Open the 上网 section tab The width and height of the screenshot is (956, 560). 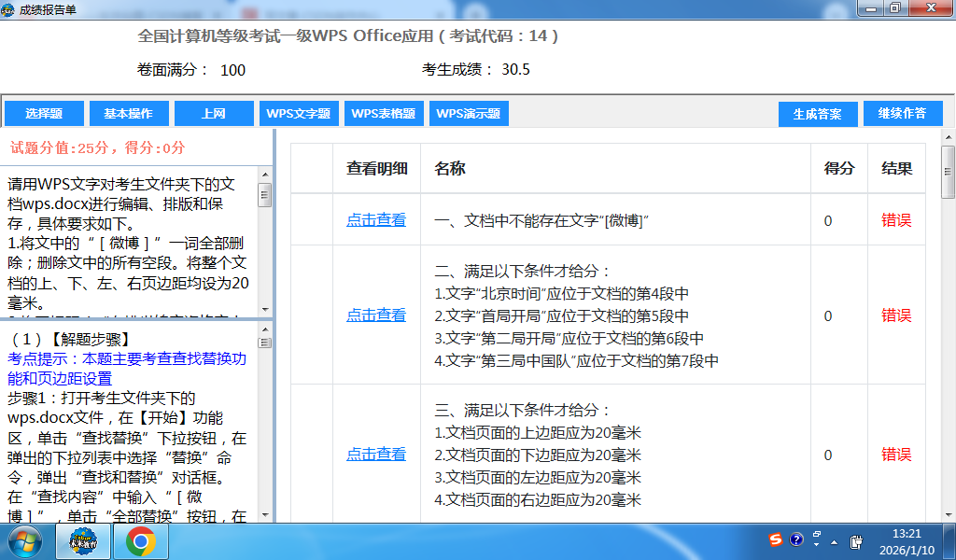click(x=214, y=114)
